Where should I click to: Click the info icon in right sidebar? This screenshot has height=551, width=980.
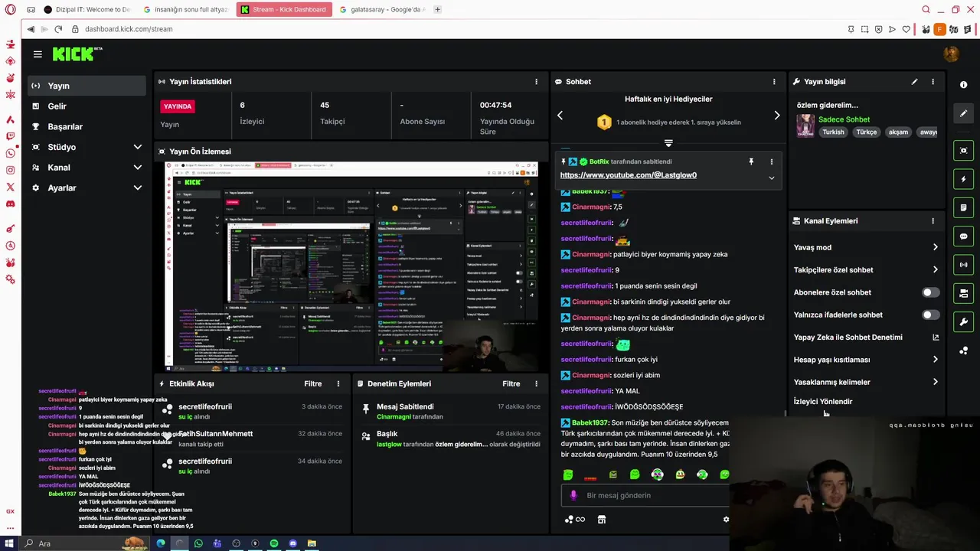click(963, 84)
